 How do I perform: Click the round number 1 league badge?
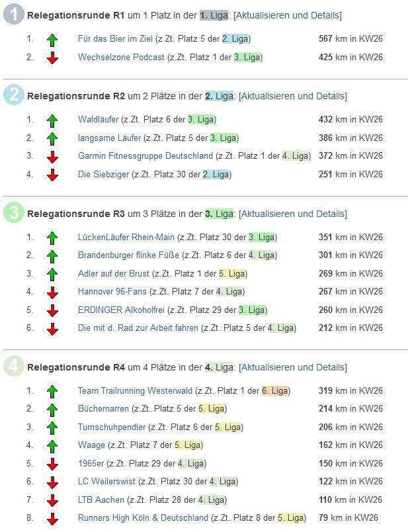(14, 15)
